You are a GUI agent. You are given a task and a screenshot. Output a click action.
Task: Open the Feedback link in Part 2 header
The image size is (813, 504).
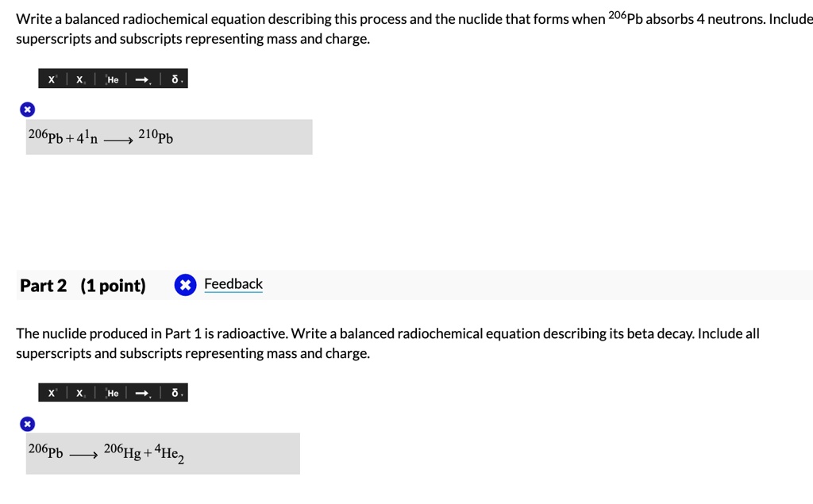click(233, 284)
